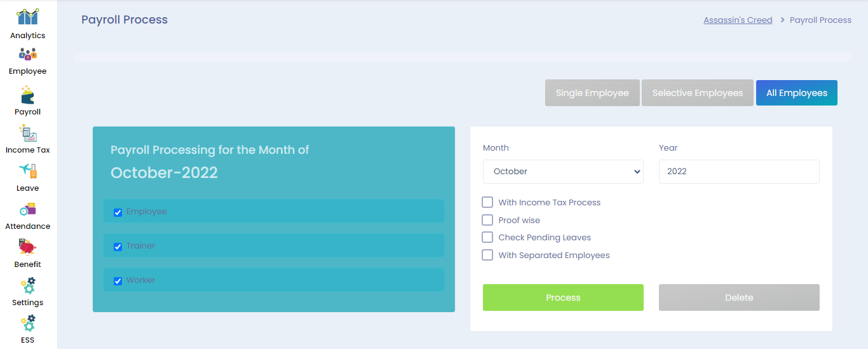The width and height of the screenshot is (868, 349).
Task: Open the Employee people icon
Action: click(28, 55)
